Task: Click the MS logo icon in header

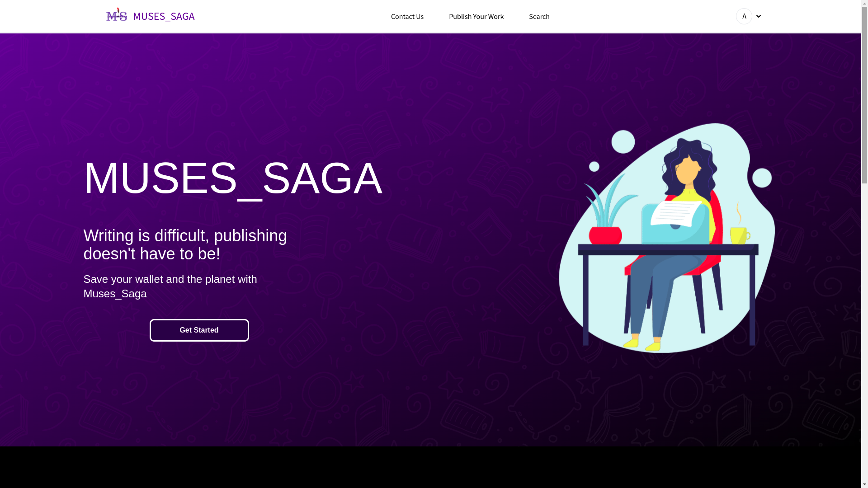Action: (x=117, y=14)
